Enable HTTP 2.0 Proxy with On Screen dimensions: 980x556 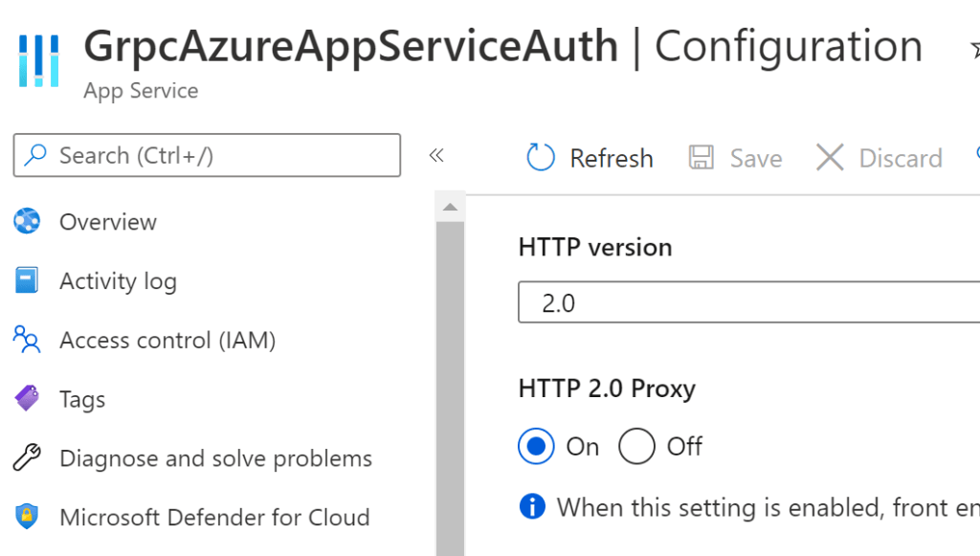click(x=537, y=446)
